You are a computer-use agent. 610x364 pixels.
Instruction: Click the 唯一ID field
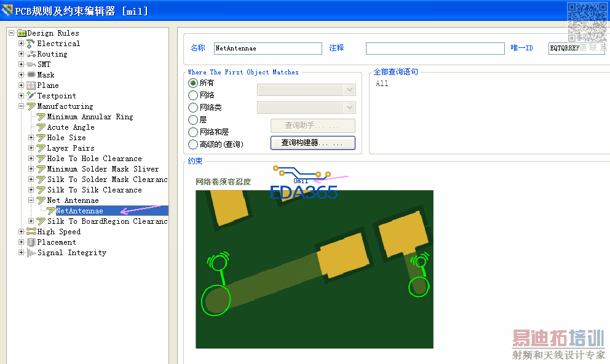pos(577,48)
